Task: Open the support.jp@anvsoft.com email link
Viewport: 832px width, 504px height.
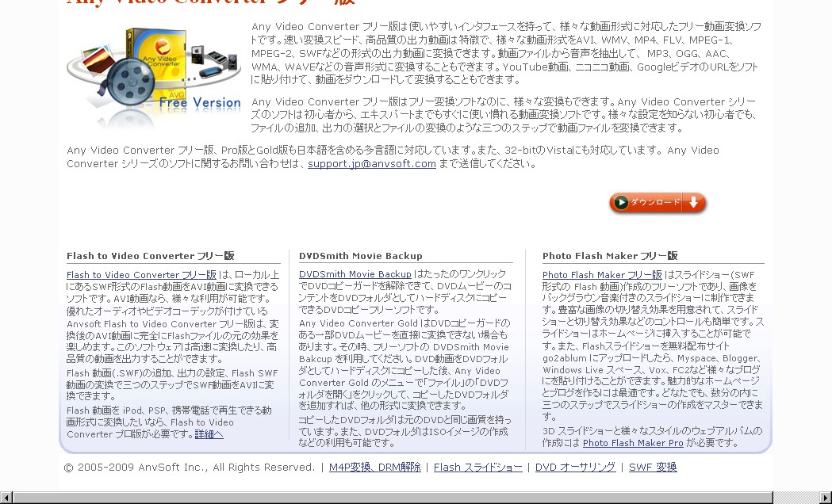Action: click(x=371, y=164)
